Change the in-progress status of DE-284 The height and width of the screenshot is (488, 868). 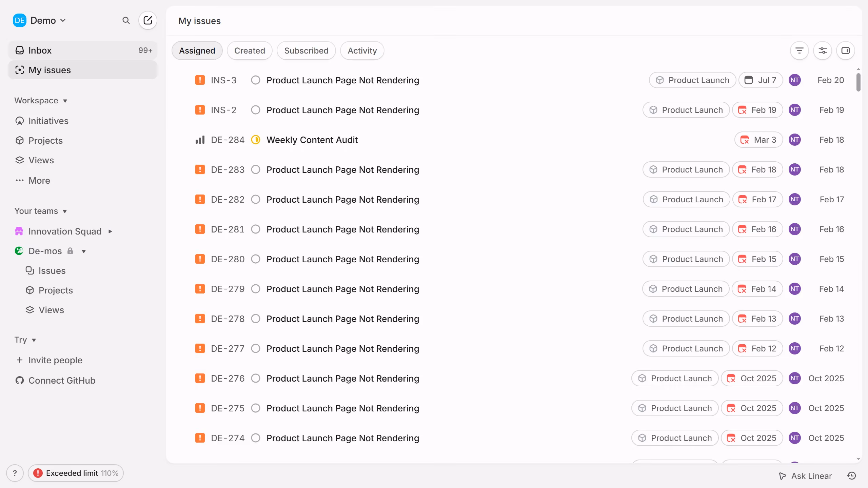256,140
